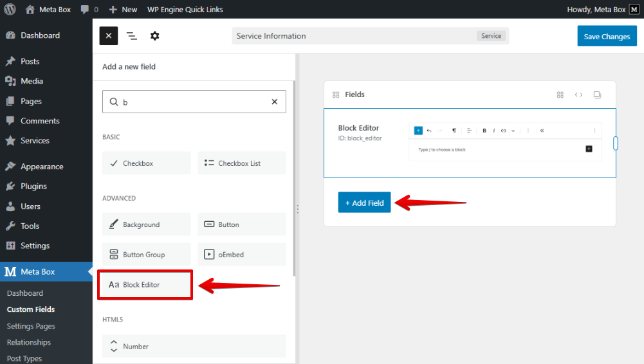The image size is (644, 364).
Task: Open Pages in admin sidebar
Action: (x=46, y=101)
